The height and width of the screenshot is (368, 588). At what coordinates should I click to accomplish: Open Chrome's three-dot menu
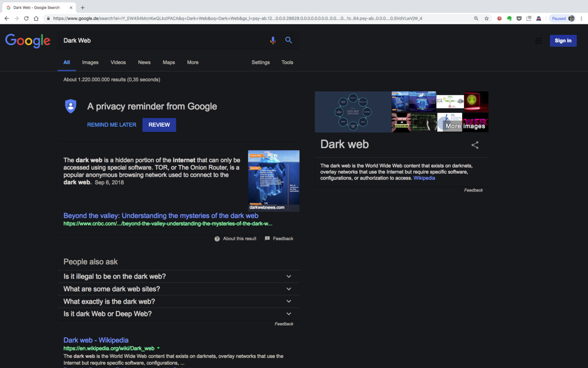coord(582,18)
